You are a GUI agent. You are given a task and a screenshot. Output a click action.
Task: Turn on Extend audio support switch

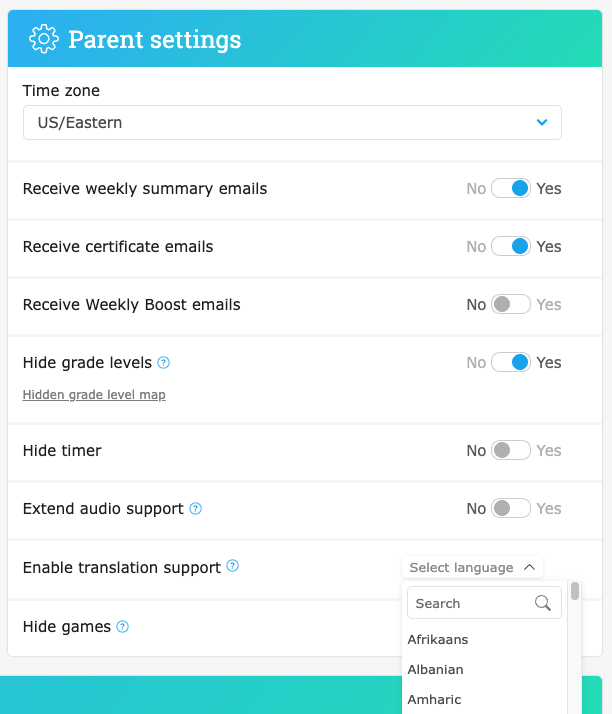pyautogui.click(x=510, y=508)
